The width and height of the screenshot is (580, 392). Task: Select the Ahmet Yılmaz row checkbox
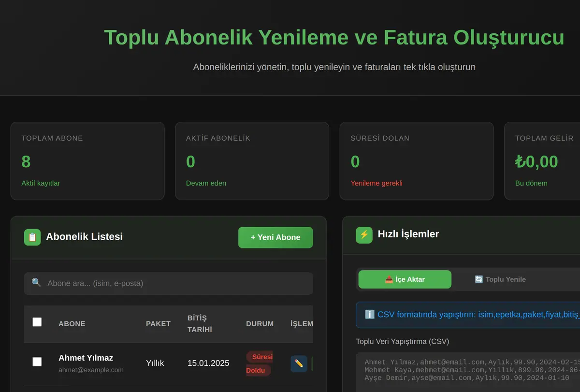point(37,362)
